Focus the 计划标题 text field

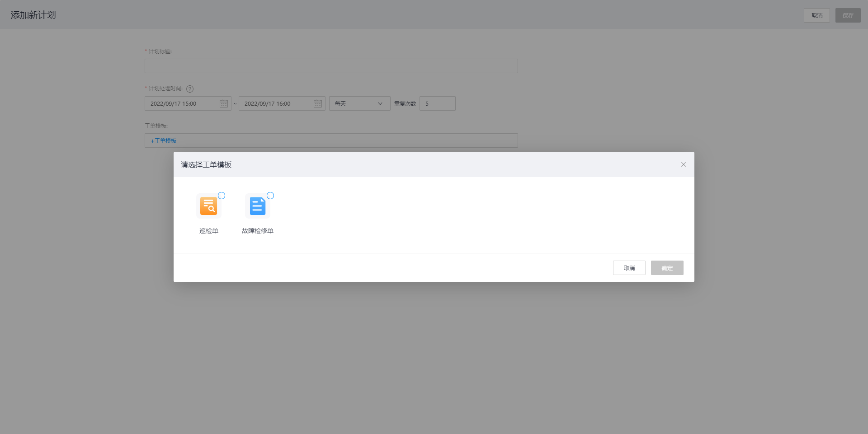[x=331, y=66]
